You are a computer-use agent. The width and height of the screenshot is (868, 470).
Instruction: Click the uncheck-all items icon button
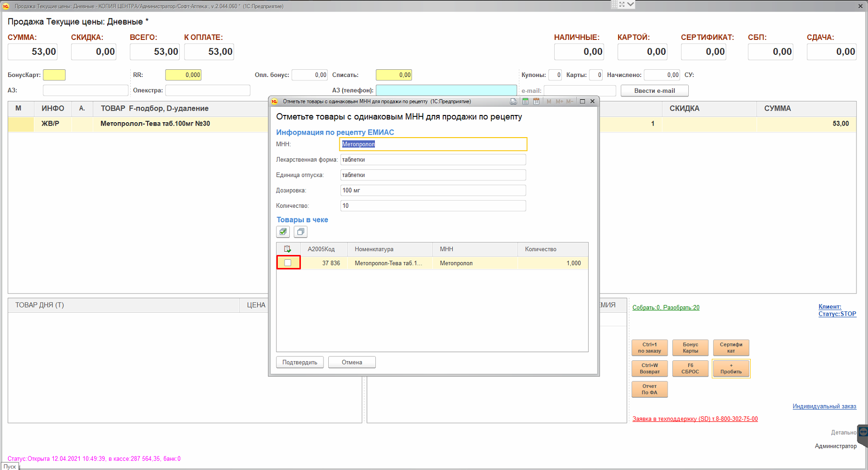coord(300,232)
